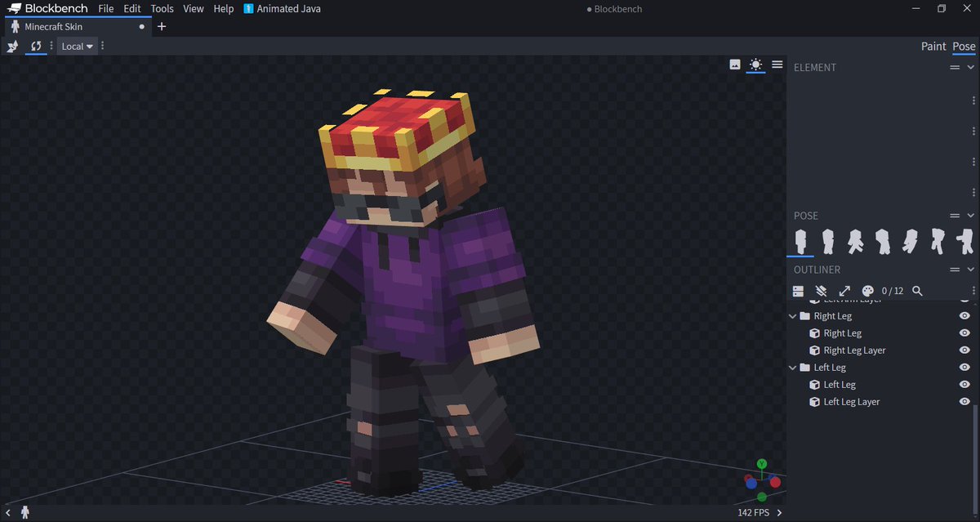Click the green Y axis on navigation gizmo
The image size is (980, 522).
click(761, 464)
